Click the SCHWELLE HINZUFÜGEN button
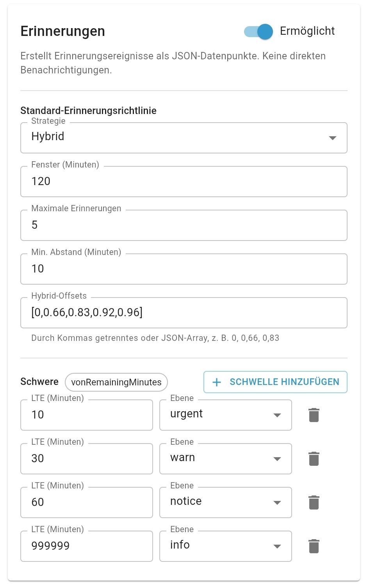 (x=275, y=382)
